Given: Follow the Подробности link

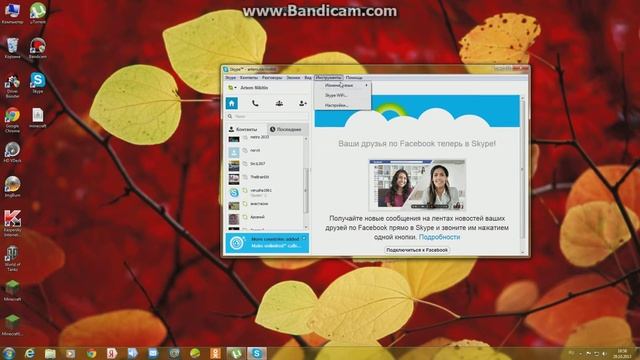Looking at the screenshot, I should click(x=439, y=237).
